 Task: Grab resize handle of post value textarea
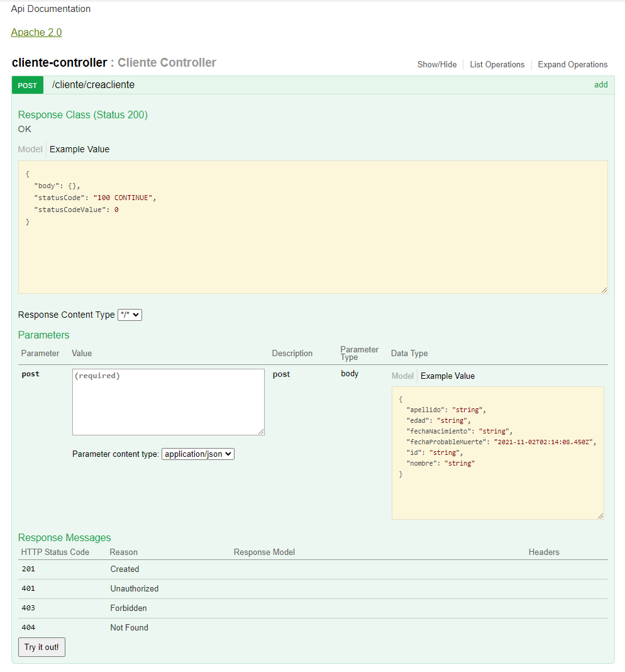click(261, 432)
